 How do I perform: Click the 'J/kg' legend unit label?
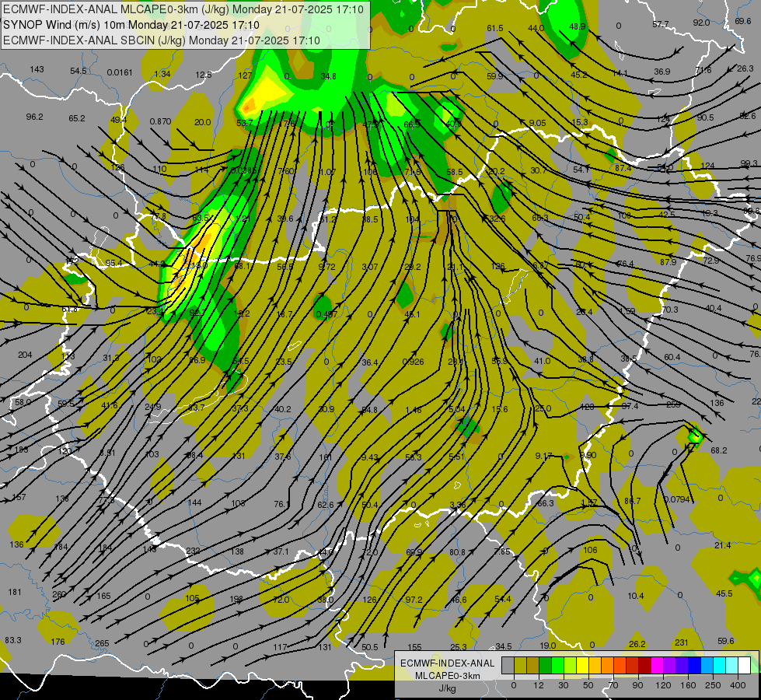pos(447,688)
